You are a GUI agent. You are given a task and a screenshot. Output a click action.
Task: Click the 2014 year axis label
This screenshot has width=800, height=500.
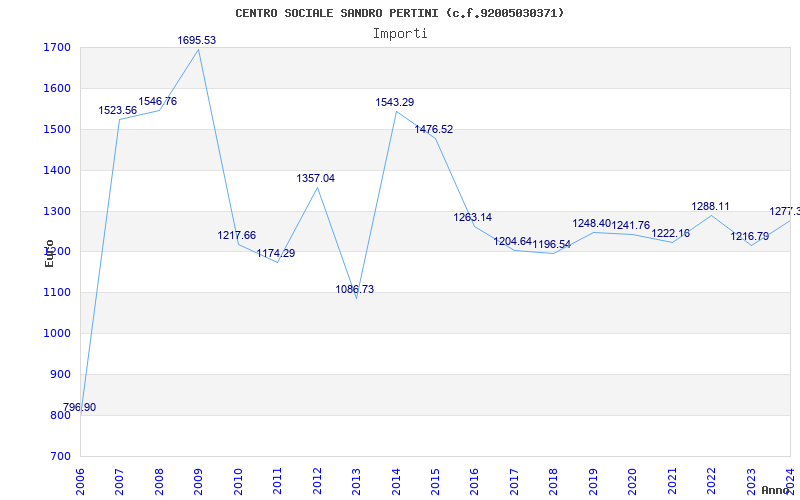pos(396,482)
